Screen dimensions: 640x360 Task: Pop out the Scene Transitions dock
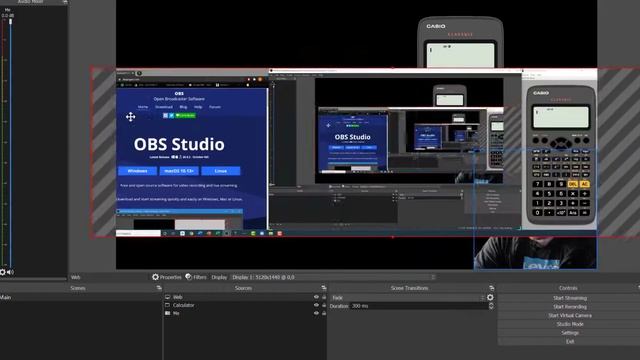[x=491, y=288]
